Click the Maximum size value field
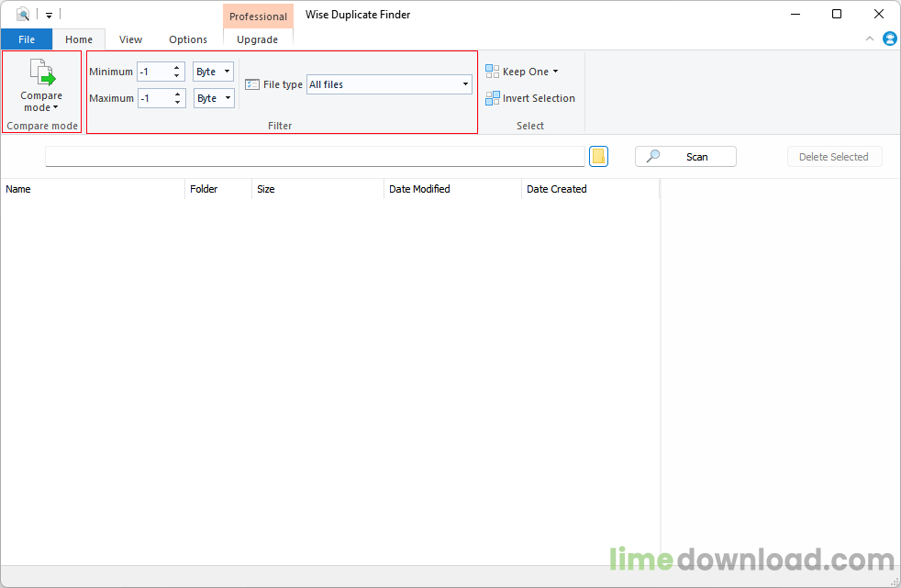This screenshot has width=901, height=588. click(155, 98)
